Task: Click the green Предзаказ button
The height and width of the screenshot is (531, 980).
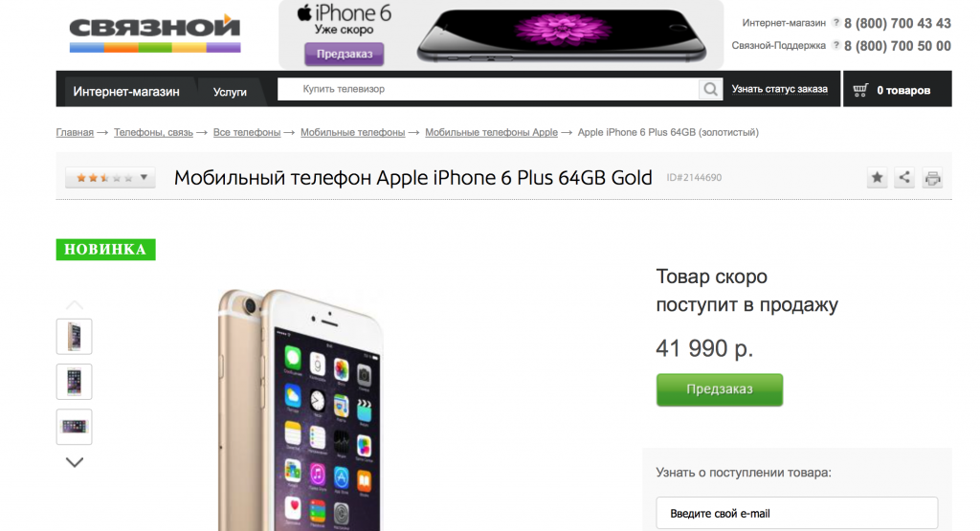Action: click(x=720, y=389)
